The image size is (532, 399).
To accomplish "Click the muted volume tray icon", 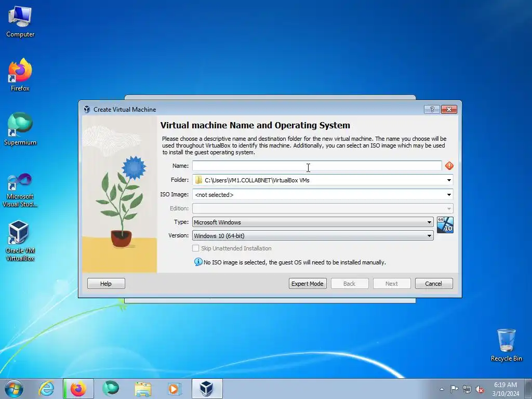I will pos(480,389).
